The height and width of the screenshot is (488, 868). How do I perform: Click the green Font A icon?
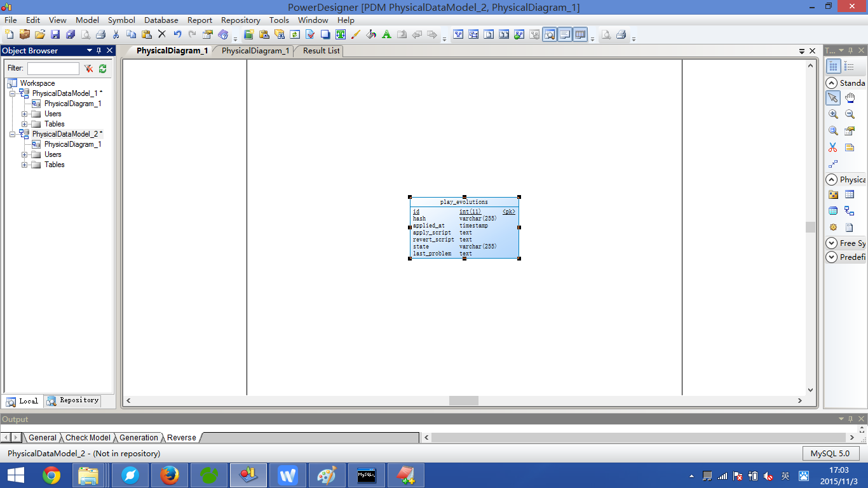tap(386, 34)
